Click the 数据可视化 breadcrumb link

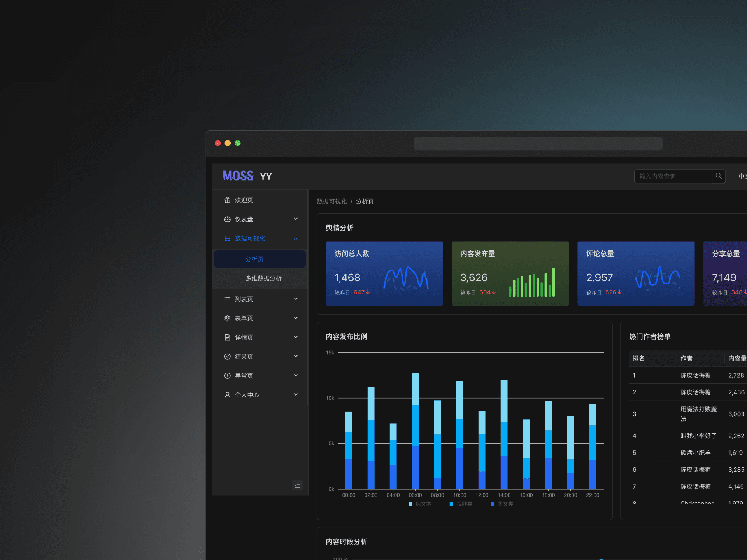pyautogui.click(x=331, y=201)
